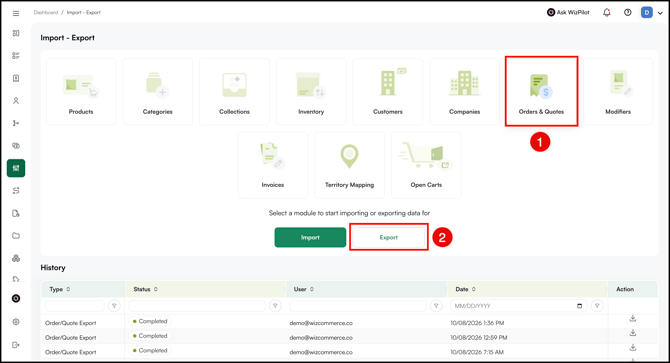
Task: Click the active Import-Export sidebar icon
Action: point(16,168)
